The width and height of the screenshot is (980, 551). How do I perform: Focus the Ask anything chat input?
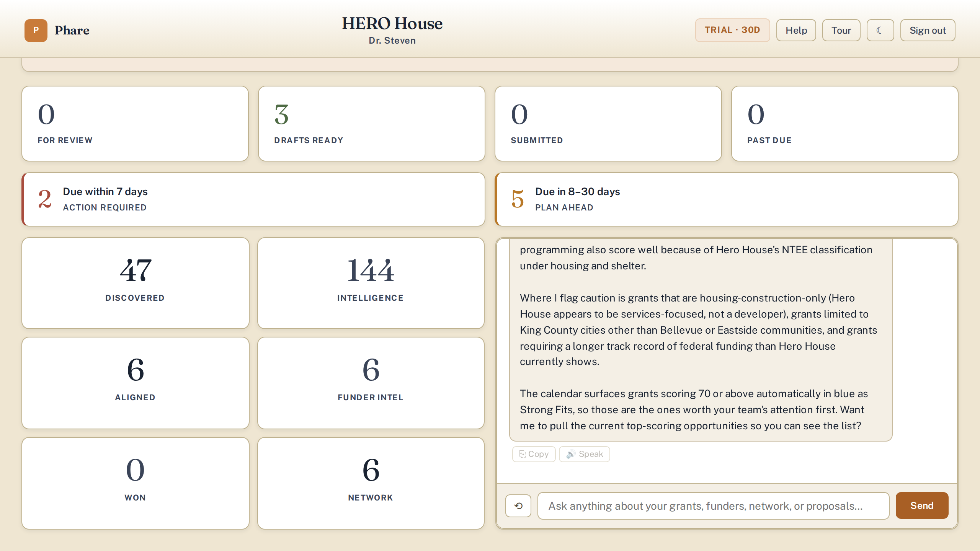[x=713, y=506]
